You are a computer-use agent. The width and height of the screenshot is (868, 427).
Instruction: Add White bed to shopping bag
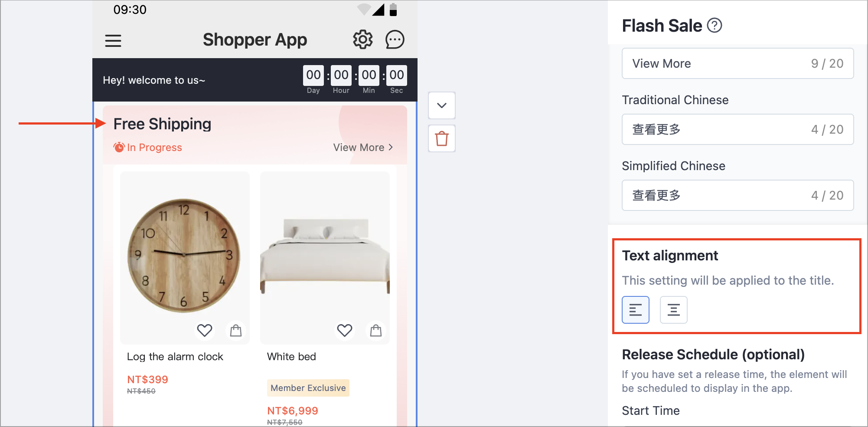pyautogui.click(x=376, y=331)
